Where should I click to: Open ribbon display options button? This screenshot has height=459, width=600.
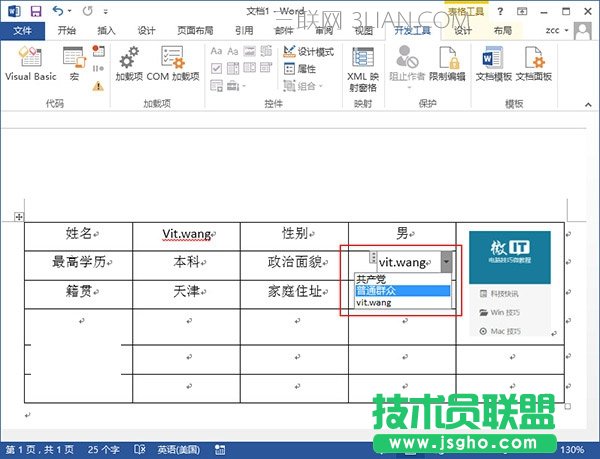click(522, 11)
